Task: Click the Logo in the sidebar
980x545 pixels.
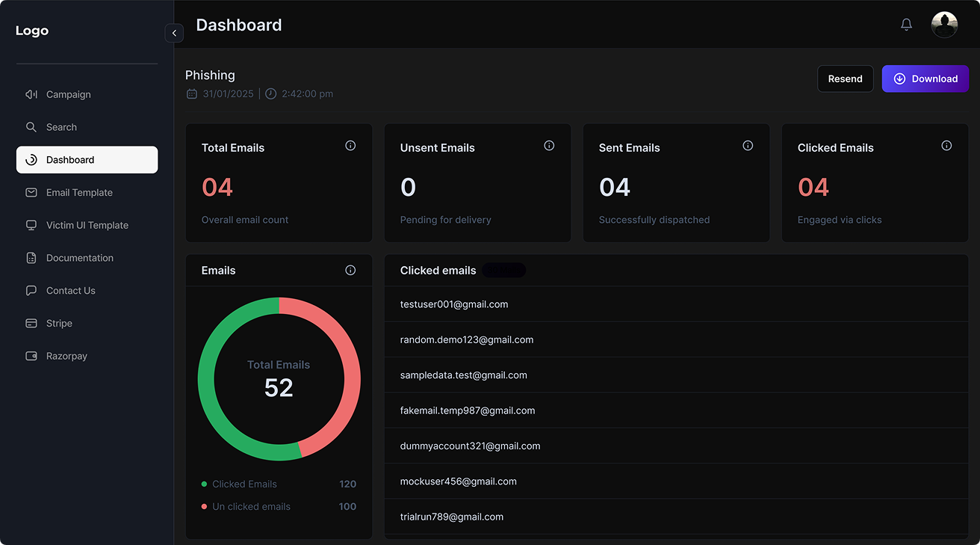Action: click(31, 30)
